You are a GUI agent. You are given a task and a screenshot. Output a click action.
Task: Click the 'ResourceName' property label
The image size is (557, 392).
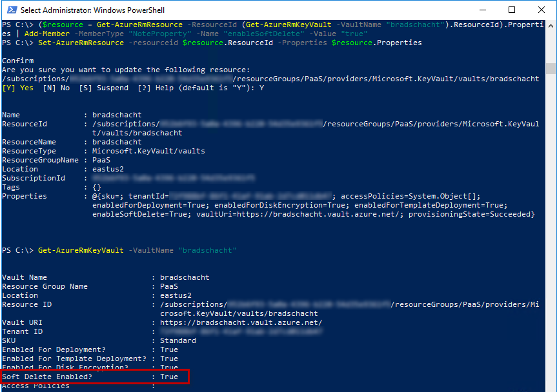point(29,142)
